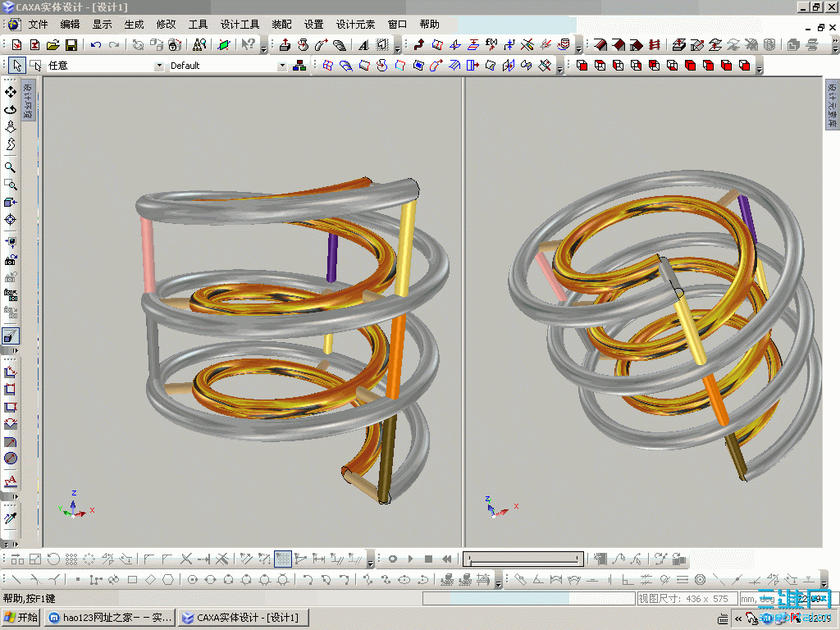
Task: Open the 显示 menu
Action: point(102,24)
